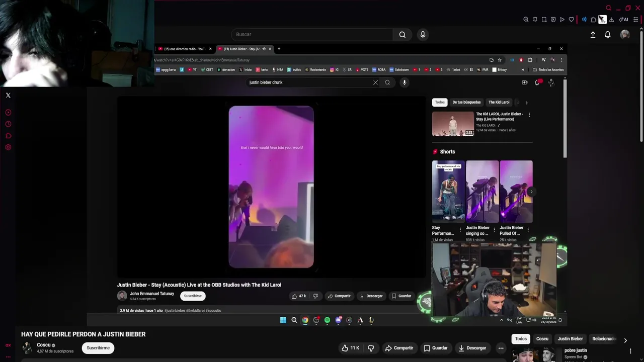644x362 pixels.
Task: Click the blue sound waves icon
Action: (x=584, y=20)
